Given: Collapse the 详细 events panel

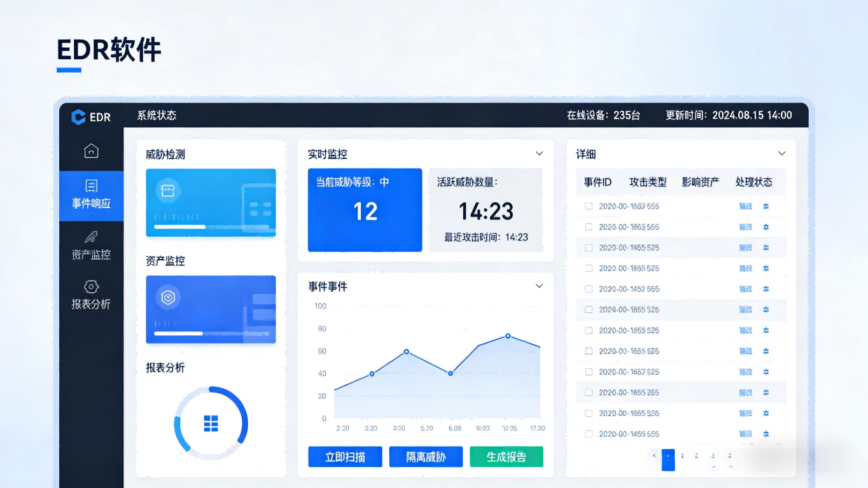Looking at the screenshot, I should pyautogui.click(x=782, y=153).
